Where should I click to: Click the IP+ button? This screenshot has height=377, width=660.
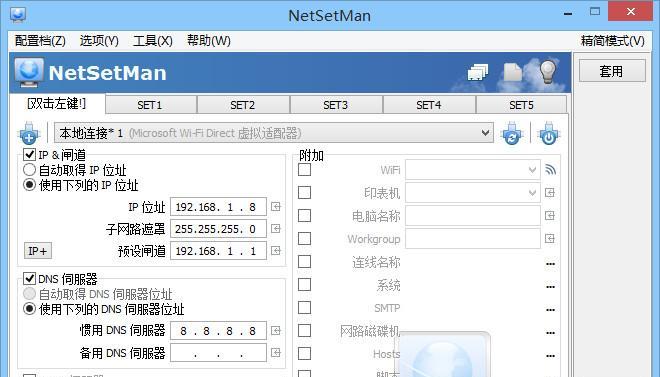click(38, 251)
